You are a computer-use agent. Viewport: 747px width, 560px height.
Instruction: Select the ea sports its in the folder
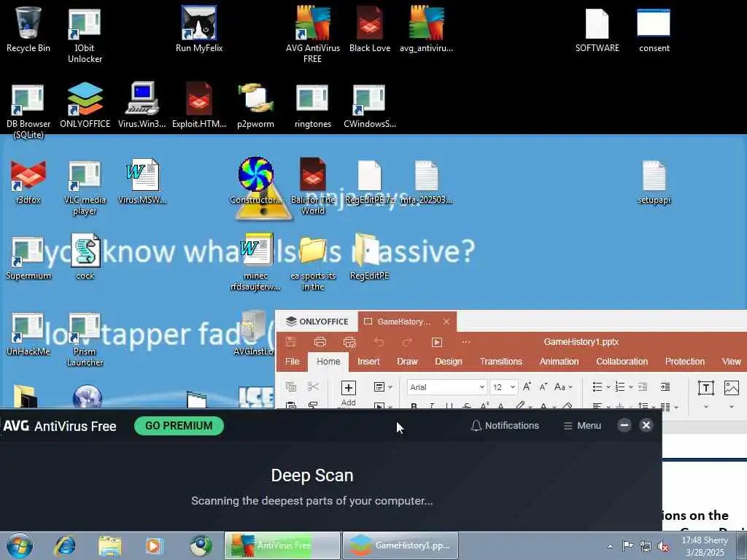(312, 262)
